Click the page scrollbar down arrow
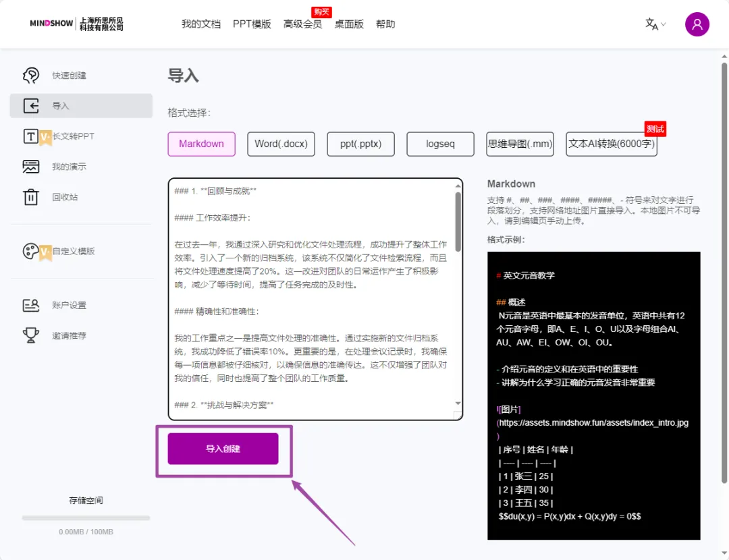Screen dimensions: 729x560 click(724, 553)
